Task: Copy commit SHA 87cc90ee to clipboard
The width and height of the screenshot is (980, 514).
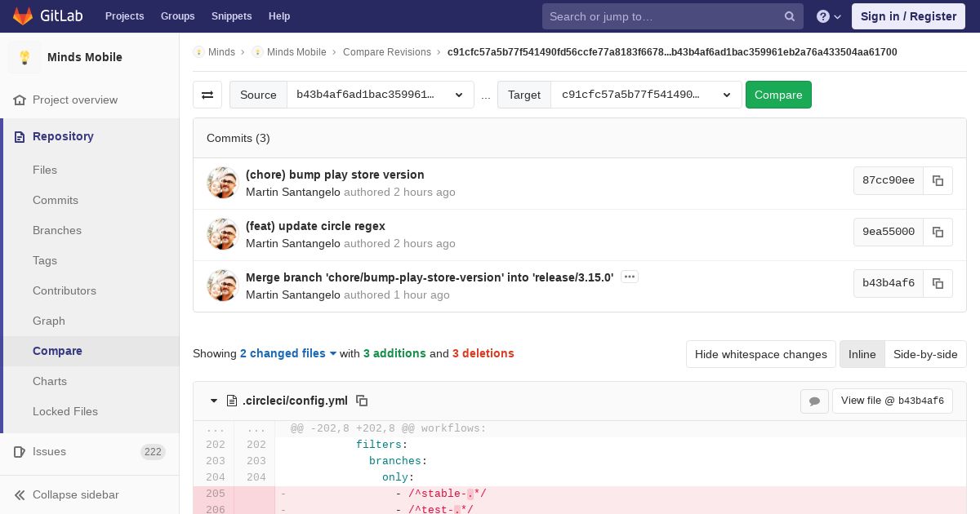Action: [938, 180]
